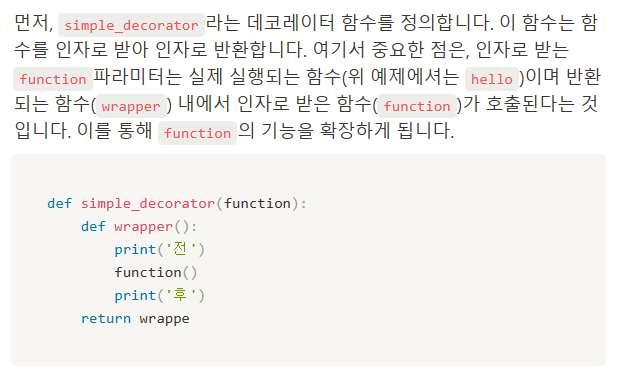Click the code line 'def wrapper():'
Viewport: 618px width, 380px height.
click(x=139, y=227)
